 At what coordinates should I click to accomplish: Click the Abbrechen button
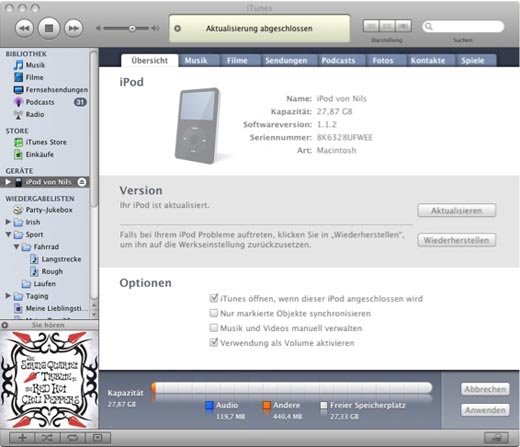point(485,389)
